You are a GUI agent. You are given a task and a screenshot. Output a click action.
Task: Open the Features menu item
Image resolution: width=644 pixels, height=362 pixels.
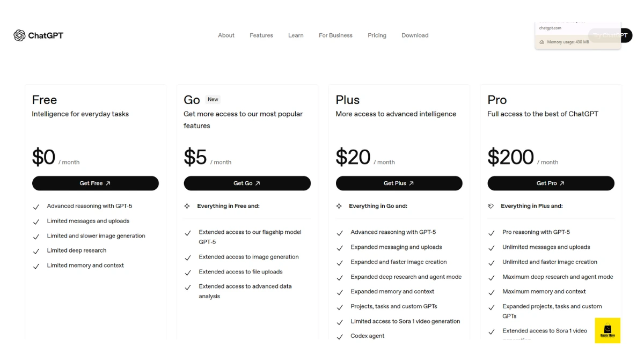[x=261, y=35]
